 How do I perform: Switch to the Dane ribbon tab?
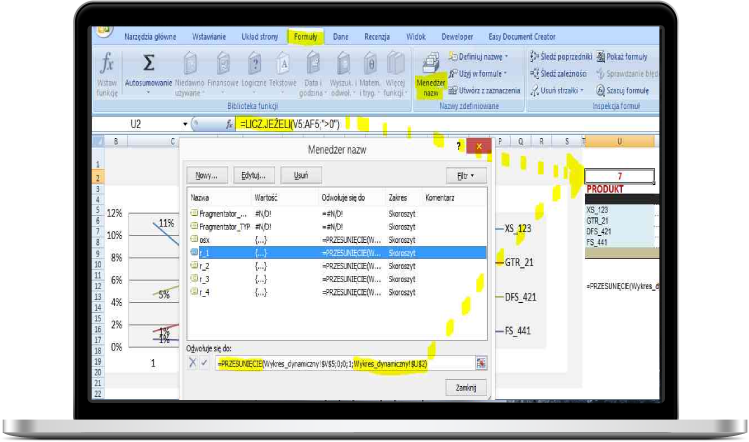[x=340, y=36]
